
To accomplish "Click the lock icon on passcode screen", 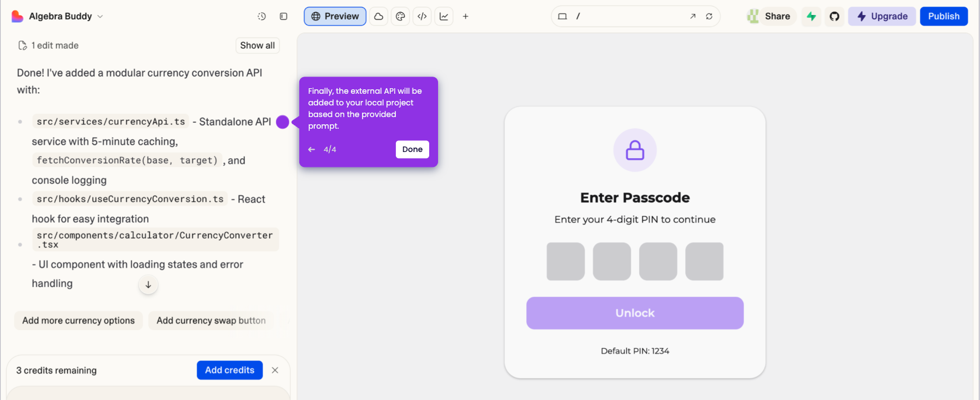I will click(x=635, y=150).
